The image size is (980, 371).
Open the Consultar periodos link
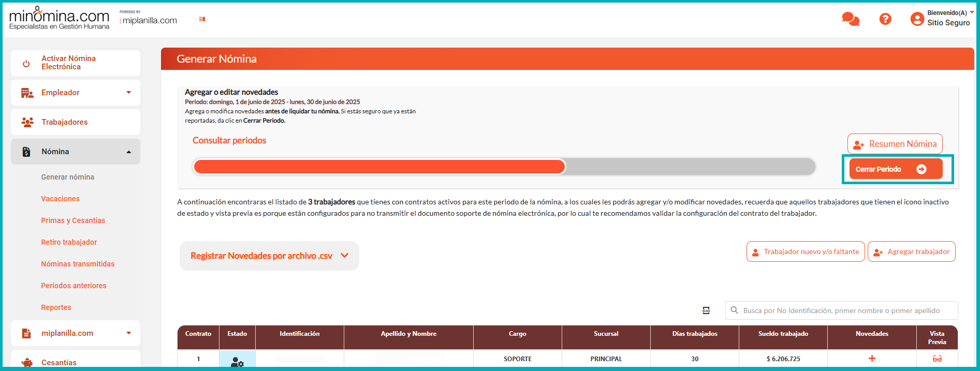click(229, 140)
